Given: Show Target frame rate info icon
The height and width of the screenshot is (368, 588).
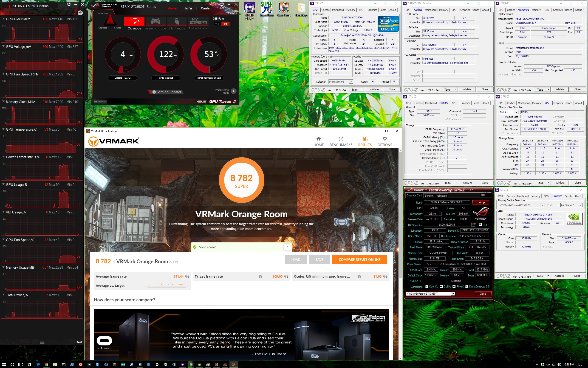Looking at the screenshot, I should 260,276.
